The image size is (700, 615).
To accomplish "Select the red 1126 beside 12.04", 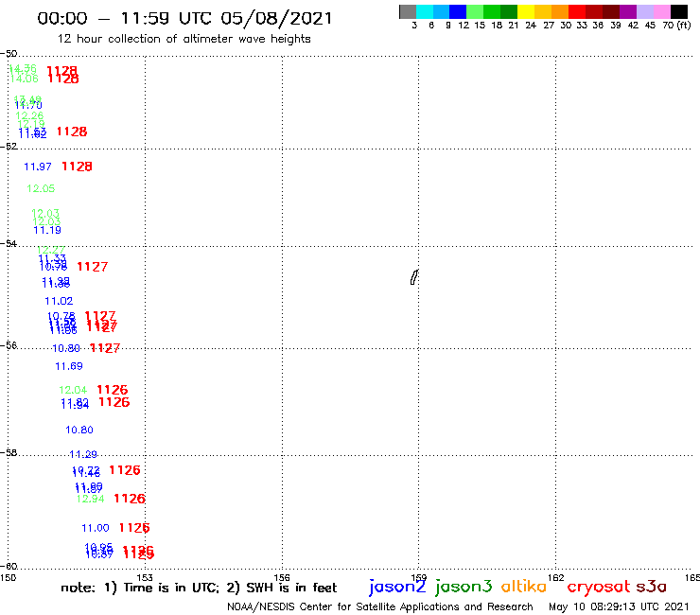I will coord(112,390).
